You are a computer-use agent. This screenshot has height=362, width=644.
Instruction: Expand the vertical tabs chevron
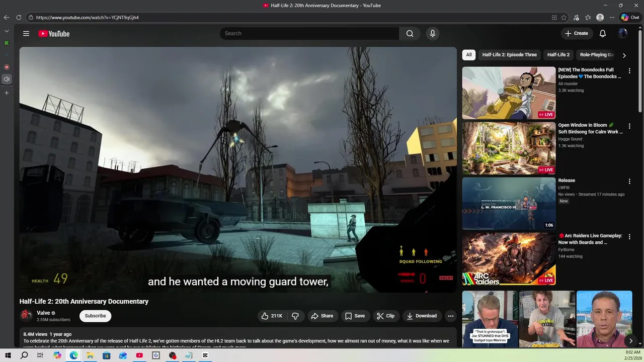click(7, 31)
